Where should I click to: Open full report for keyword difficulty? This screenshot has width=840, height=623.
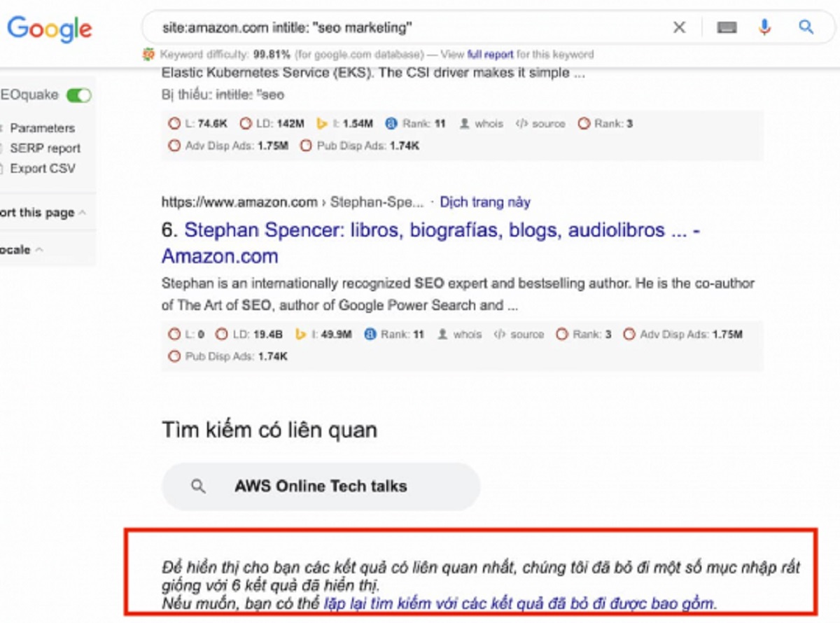pyautogui.click(x=490, y=54)
